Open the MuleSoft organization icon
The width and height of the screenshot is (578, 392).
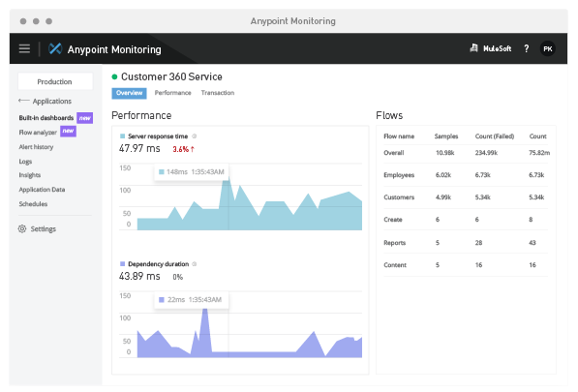click(x=473, y=48)
